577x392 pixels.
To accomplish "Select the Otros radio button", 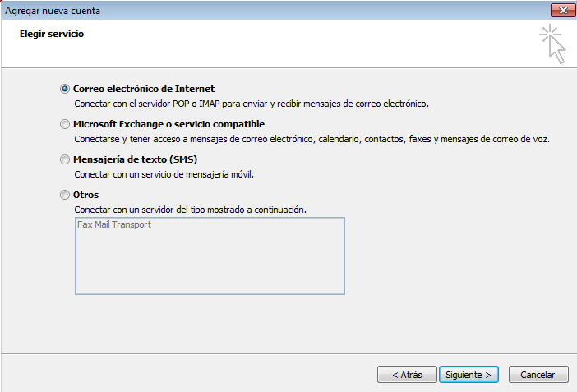I will coord(65,195).
